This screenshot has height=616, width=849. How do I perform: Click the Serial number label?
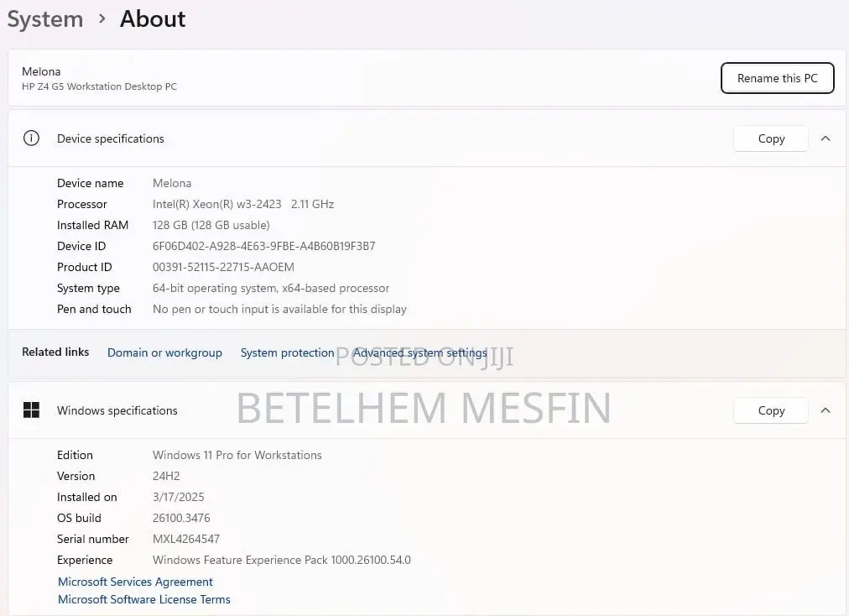pos(92,539)
